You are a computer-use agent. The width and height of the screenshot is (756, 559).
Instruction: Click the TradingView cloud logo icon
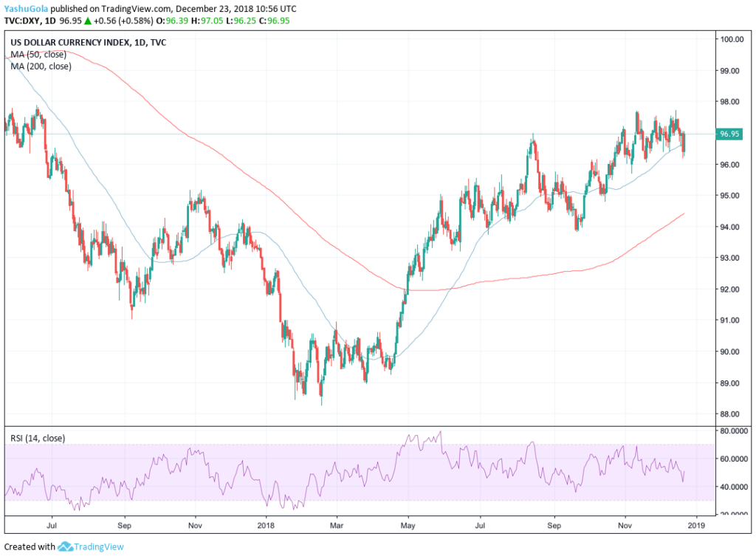coord(64,547)
